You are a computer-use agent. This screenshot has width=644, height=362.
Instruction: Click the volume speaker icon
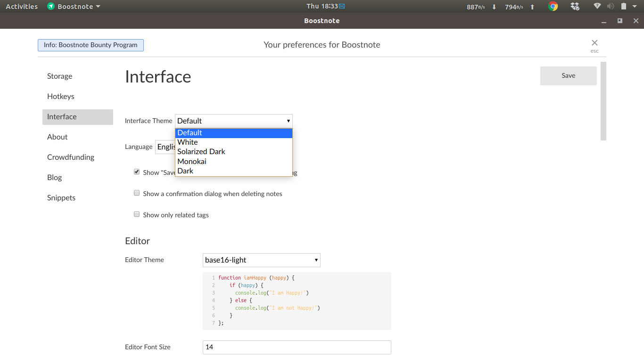pos(611,6)
